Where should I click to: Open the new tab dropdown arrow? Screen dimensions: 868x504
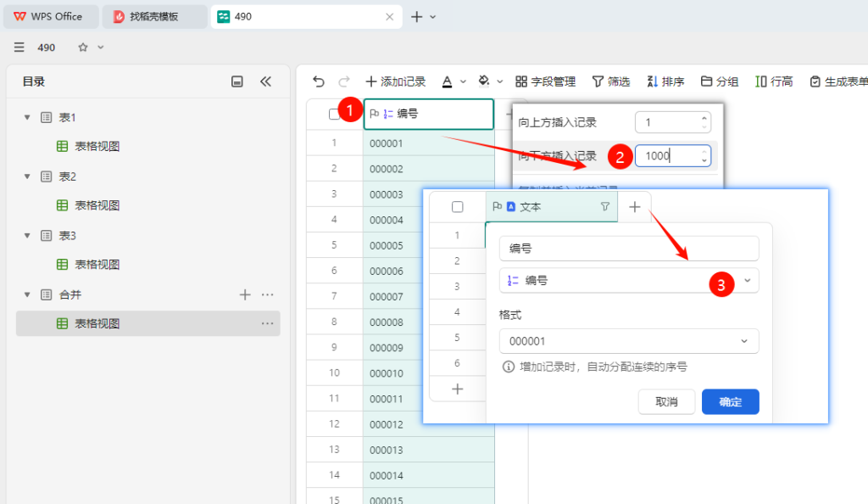click(x=433, y=17)
